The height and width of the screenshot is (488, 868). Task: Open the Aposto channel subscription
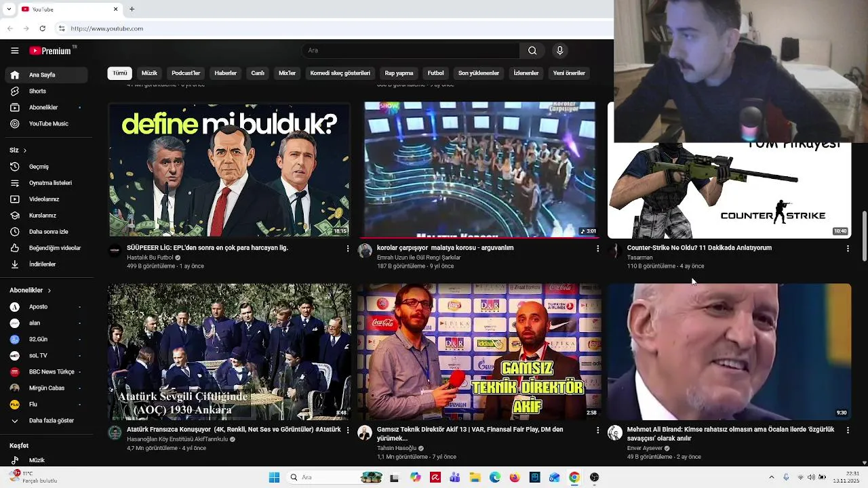(x=46, y=307)
